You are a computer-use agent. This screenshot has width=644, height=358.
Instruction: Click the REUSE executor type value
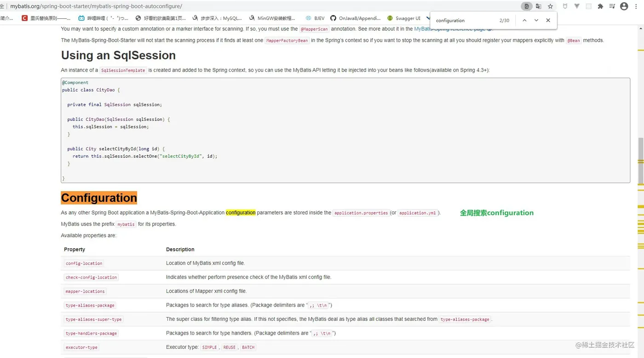click(229, 347)
